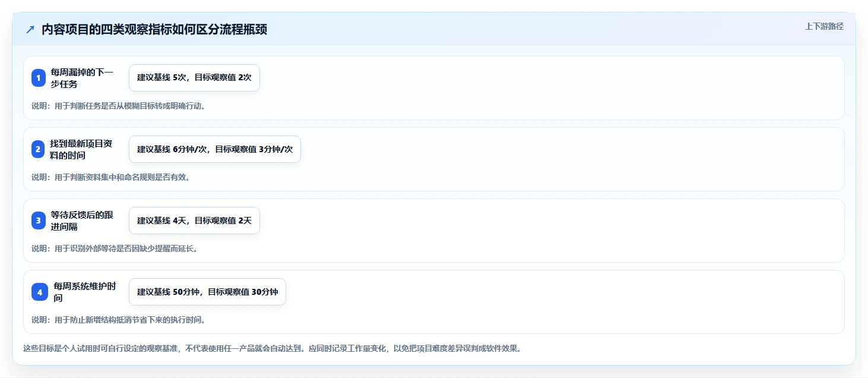Click the note about 模糊目标转成明确行动

(x=118, y=106)
